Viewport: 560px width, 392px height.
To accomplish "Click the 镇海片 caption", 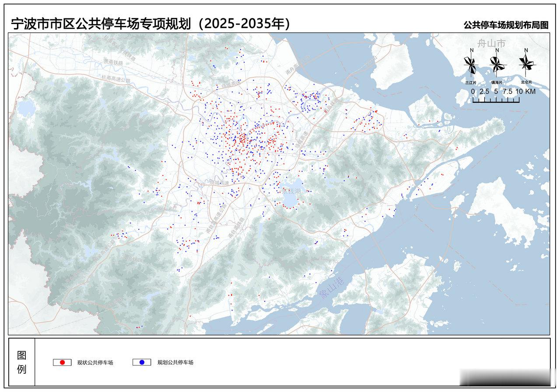I will tap(497, 82).
